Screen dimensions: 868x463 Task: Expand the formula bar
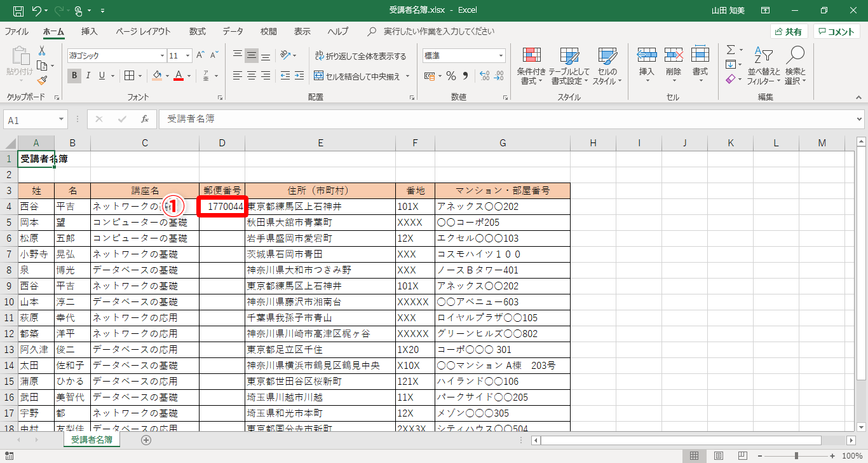pyautogui.click(x=860, y=119)
